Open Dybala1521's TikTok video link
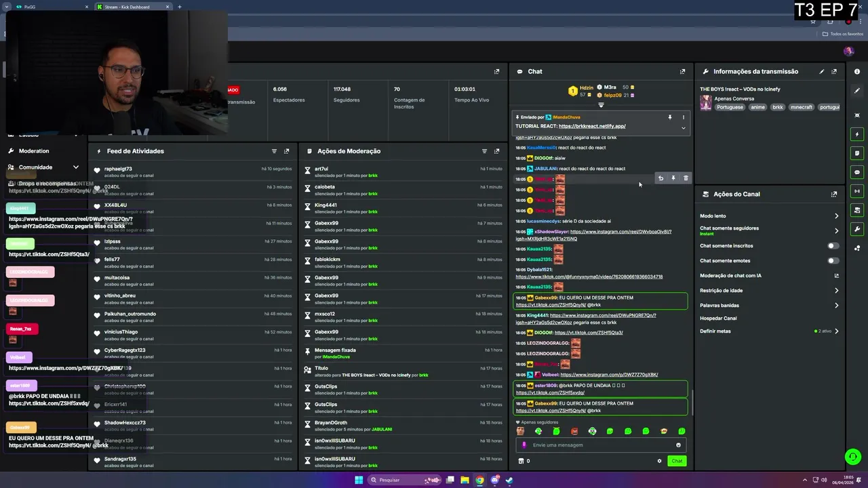868x488 pixels. click(589, 277)
